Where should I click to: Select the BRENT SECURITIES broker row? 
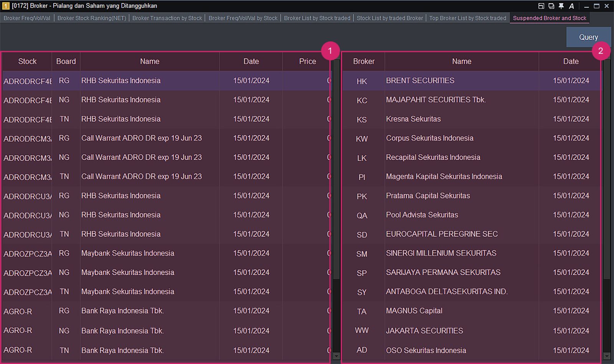pyautogui.click(x=460, y=81)
